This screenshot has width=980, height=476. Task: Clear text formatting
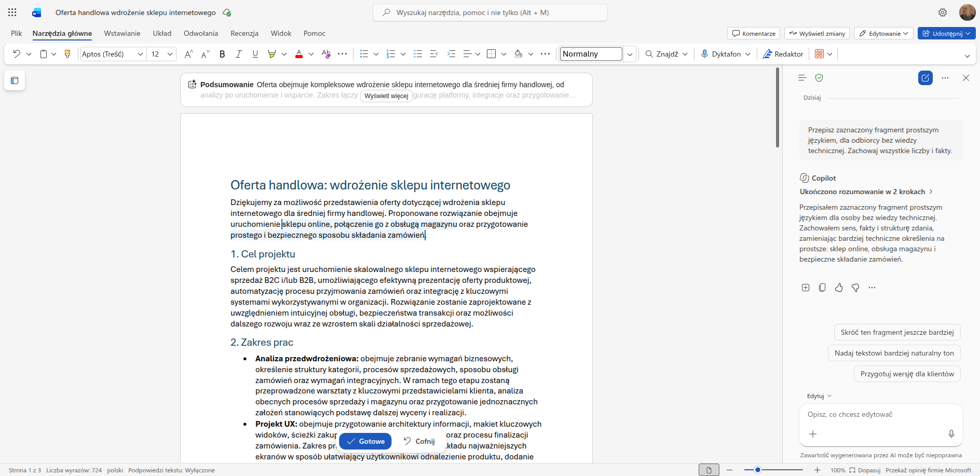(326, 54)
